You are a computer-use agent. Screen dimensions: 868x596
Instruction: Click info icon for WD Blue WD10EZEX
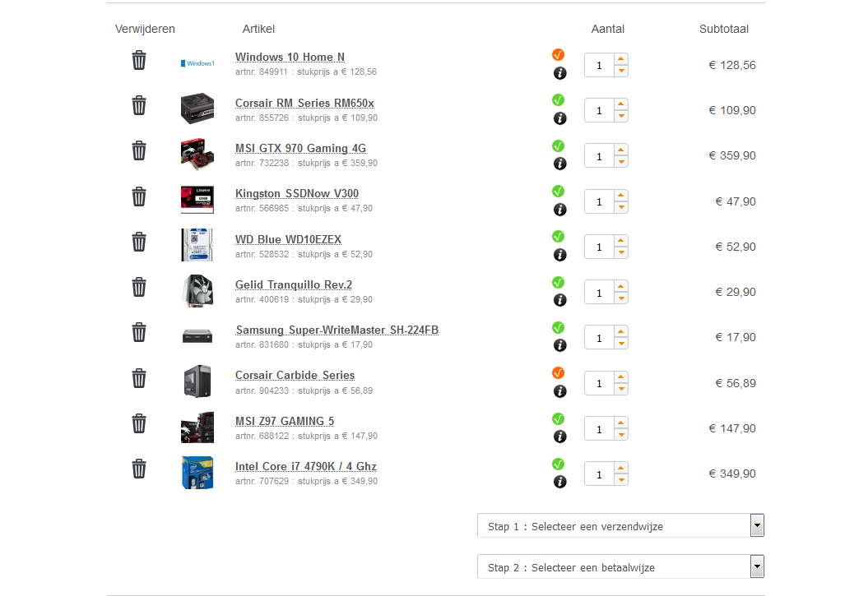tap(559, 255)
